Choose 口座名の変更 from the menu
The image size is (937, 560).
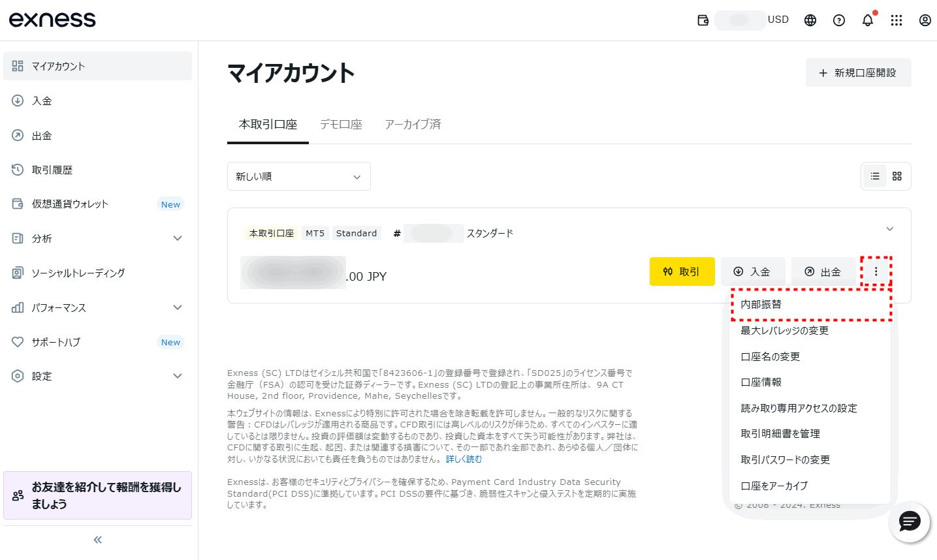point(810,356)
